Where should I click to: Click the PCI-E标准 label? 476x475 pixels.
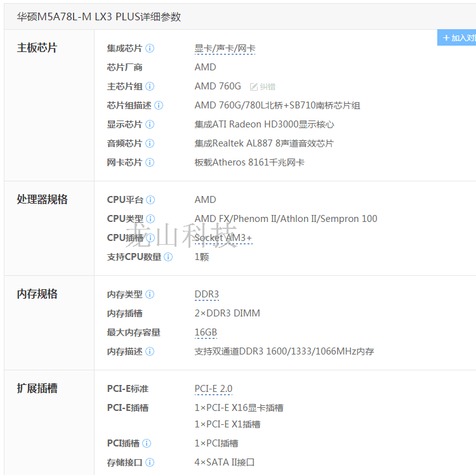click(128, 389)
